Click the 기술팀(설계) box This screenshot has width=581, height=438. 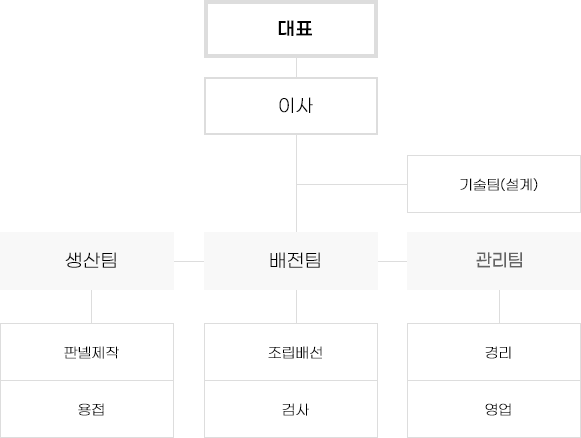tap(494, 184)
